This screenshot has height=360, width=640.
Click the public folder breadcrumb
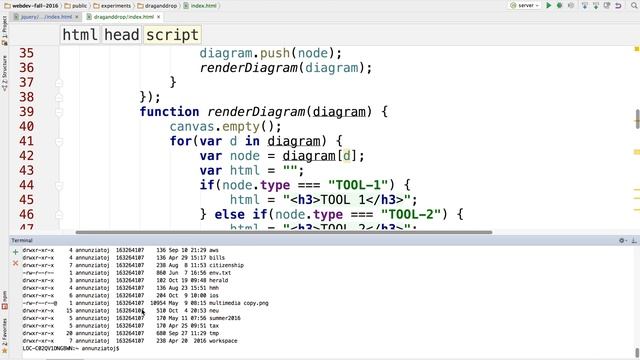pos(76,6)
